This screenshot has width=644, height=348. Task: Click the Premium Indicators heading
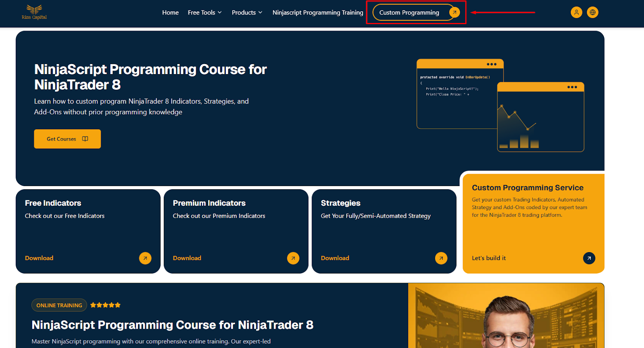(x=209, y=203)
